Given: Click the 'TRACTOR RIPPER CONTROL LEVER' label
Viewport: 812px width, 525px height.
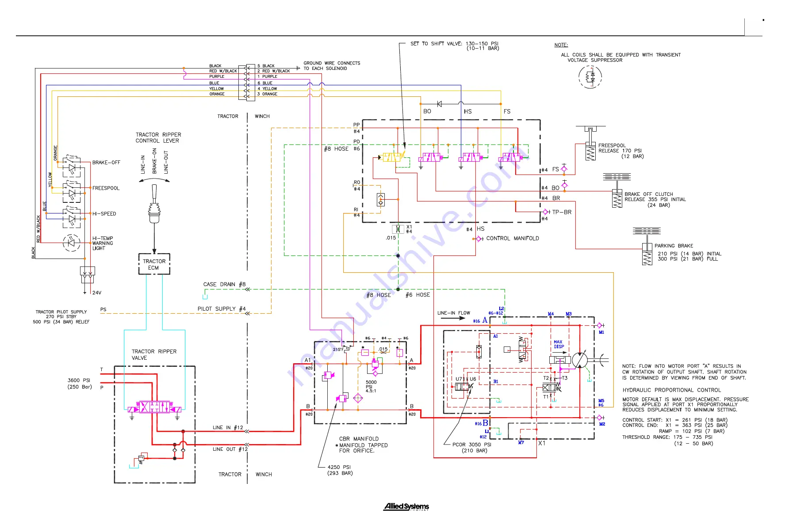Looking at the screenshot, I should click(x=158, y=137).
